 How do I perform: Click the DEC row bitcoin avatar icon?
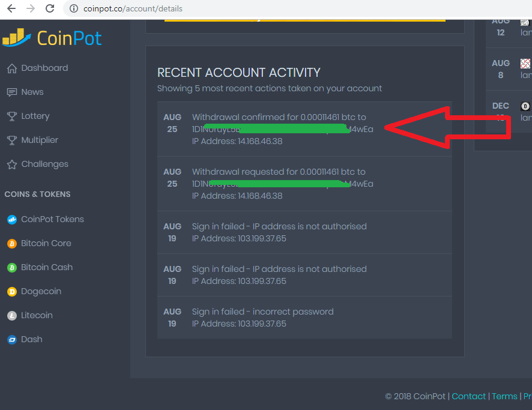525,106
